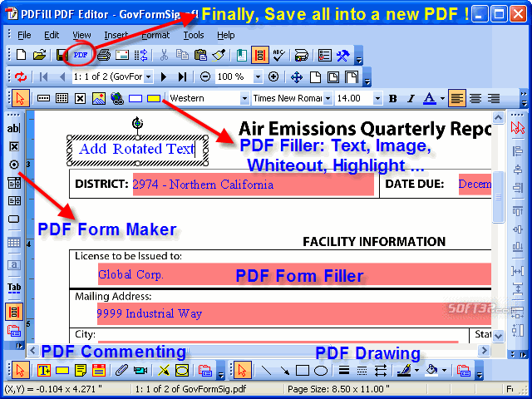Run spell check with ABC icon

279,55
